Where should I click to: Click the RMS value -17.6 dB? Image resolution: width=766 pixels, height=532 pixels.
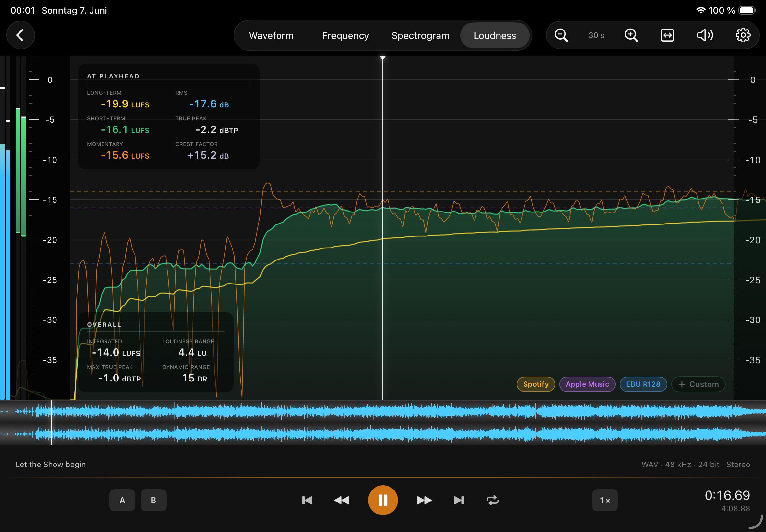[209, 104]
